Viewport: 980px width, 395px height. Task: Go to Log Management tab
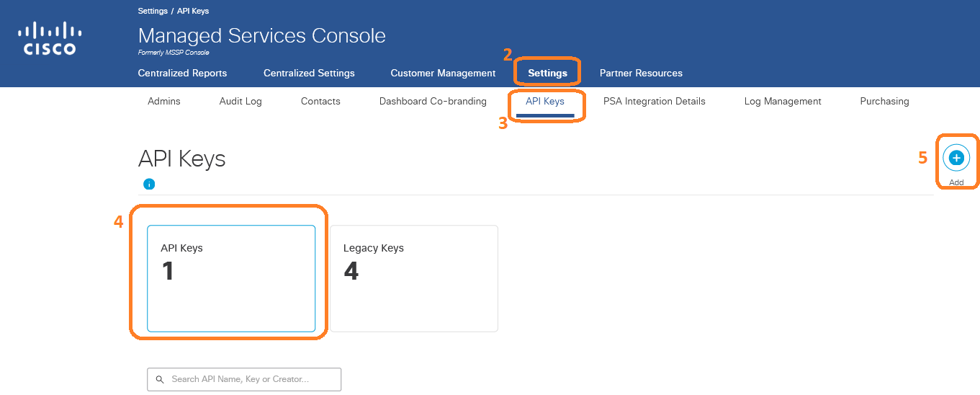783,101
